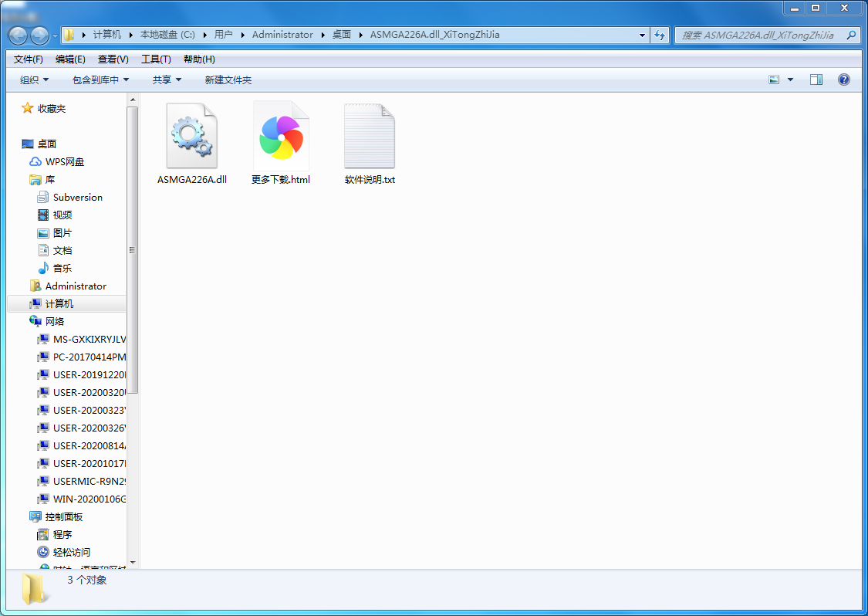Screen dimensions: 868x616
Task: Click the Back navigation arrow
Action: click(18, 36)
